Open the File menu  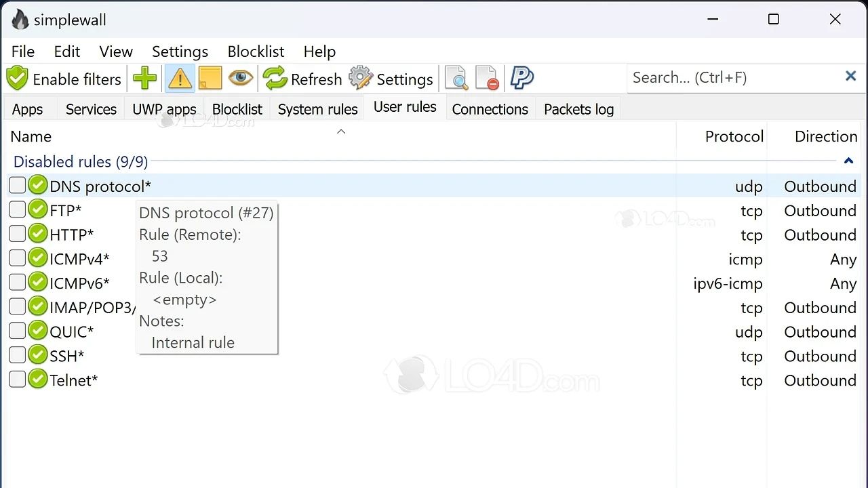click(23, 52)
